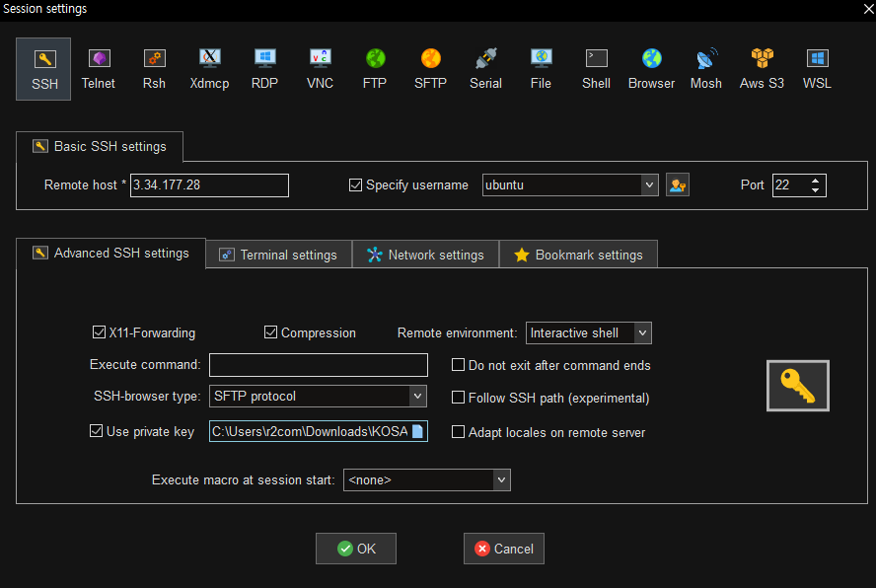Decrease Port value with down arrow
This screenshot has width=876, height=588.
815,190
